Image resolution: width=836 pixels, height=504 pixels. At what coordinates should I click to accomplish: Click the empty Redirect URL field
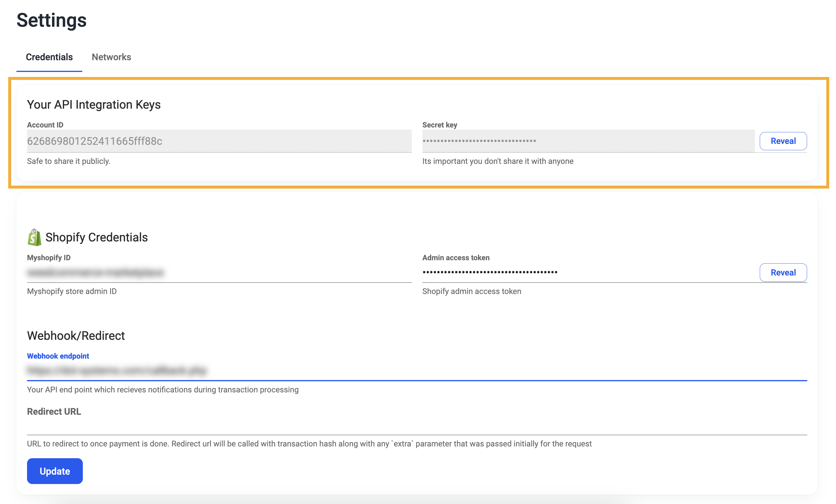tap(417, 426)
